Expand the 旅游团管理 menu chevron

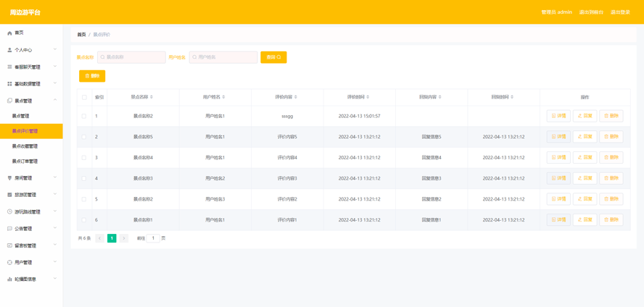click(x=55, y=194)
